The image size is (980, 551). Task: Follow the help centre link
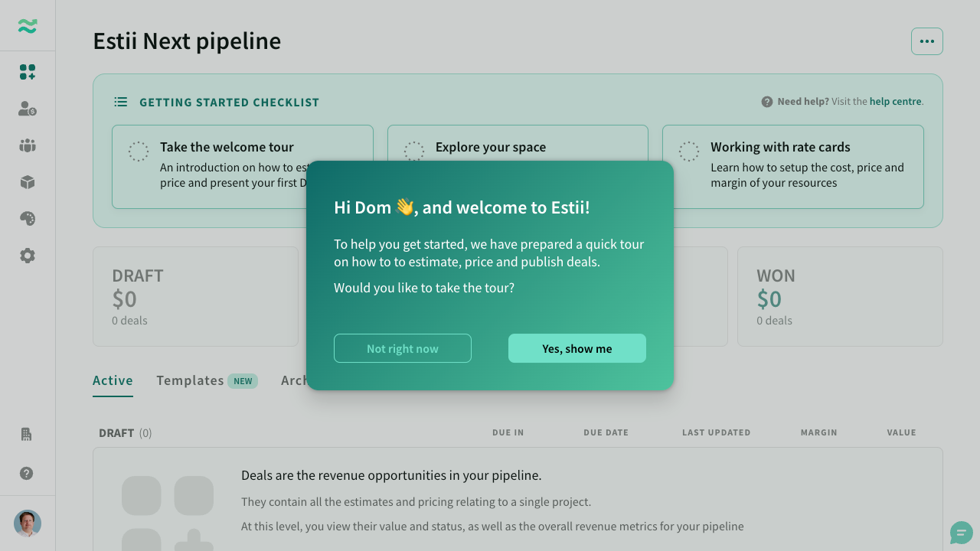click(x=895, y=101)
